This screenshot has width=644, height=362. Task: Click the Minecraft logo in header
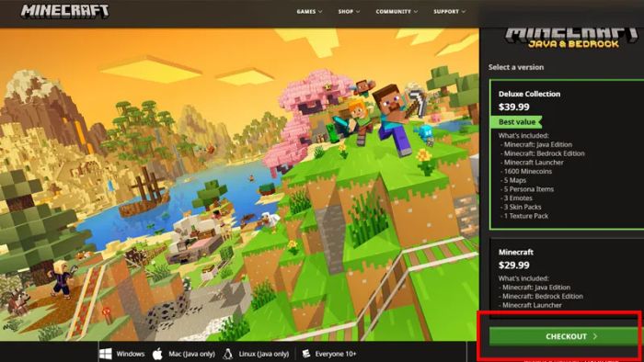pyautogui.click(x=65, y=11)
